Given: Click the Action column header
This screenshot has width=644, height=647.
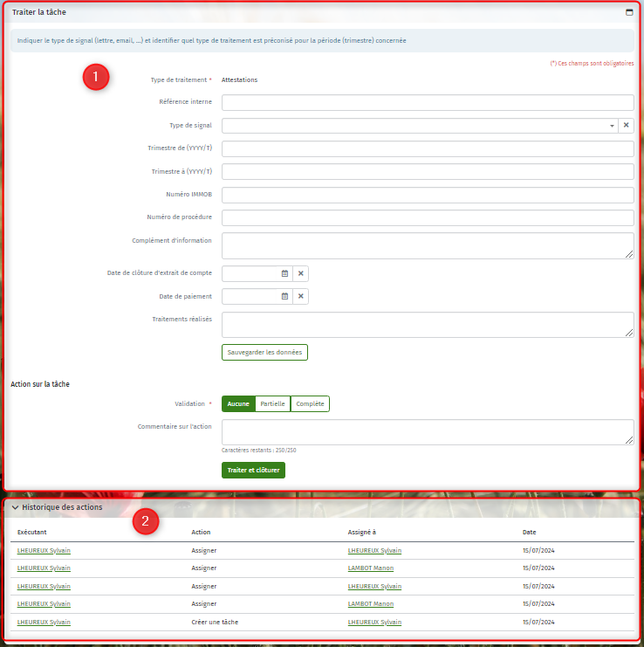Looking at the screenshot, I should (201, 533).
